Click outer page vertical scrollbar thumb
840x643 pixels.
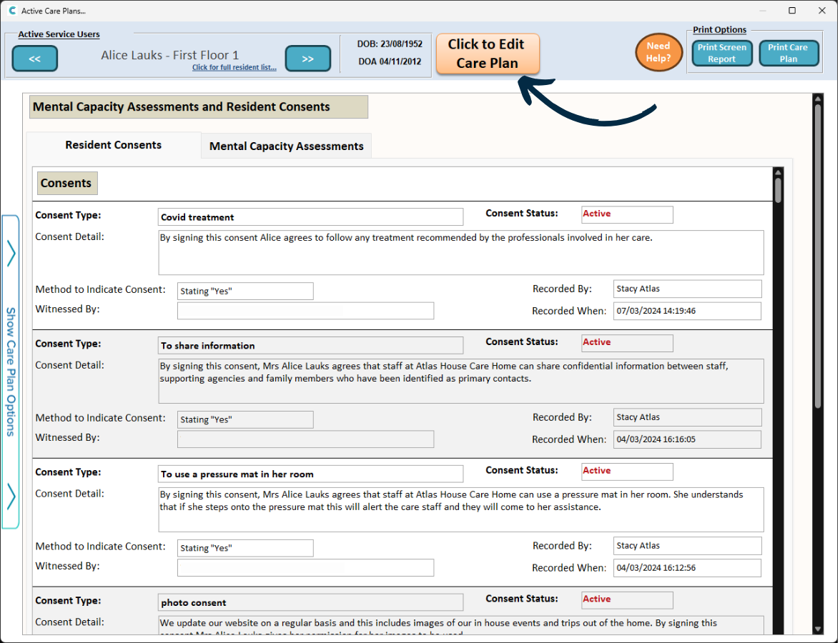coord(818,256)
